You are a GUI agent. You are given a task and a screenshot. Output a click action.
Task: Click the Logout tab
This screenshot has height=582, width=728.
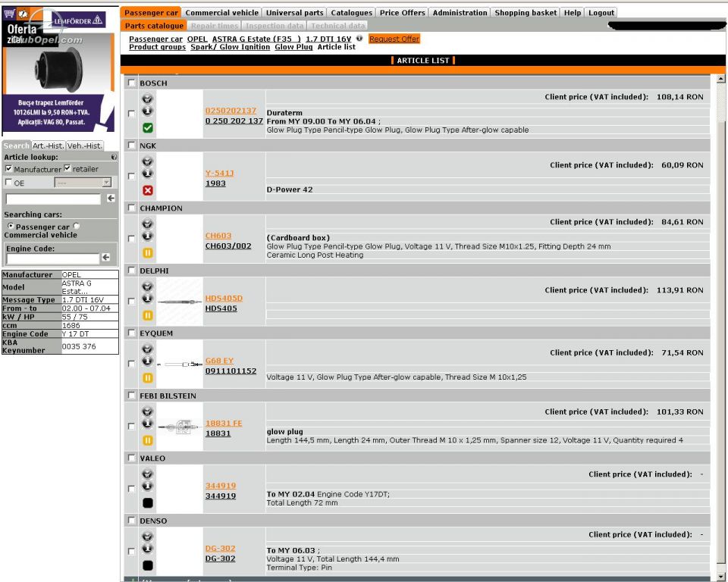click(601, 13)
